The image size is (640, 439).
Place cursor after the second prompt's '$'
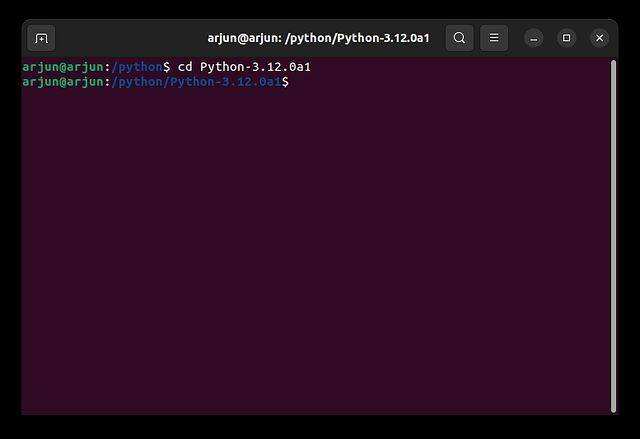click(294, 81)
